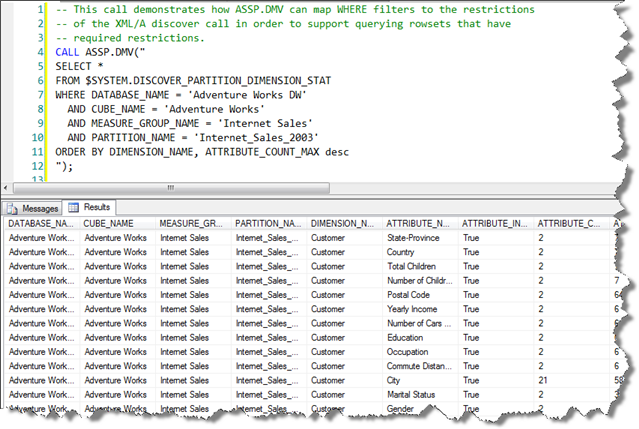Click CUBE_NAME on line 8
Viewport: 639px width, 429px height.
pos(118,109)
